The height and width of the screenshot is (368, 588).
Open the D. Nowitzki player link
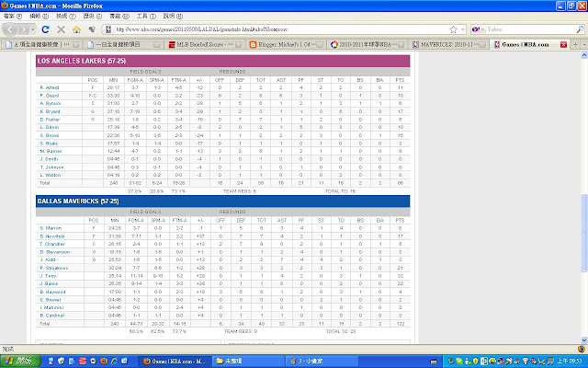[52, 236]
